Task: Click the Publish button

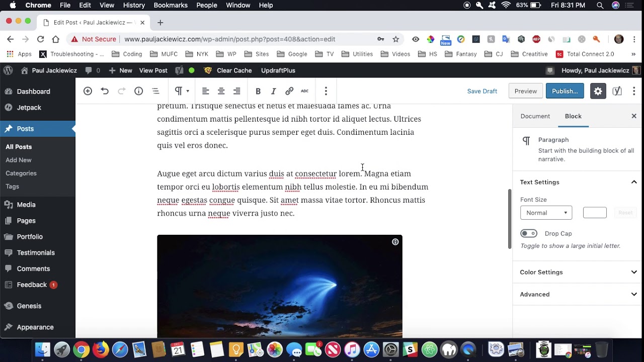Action: pyautogui.click(x=565, y=91)
